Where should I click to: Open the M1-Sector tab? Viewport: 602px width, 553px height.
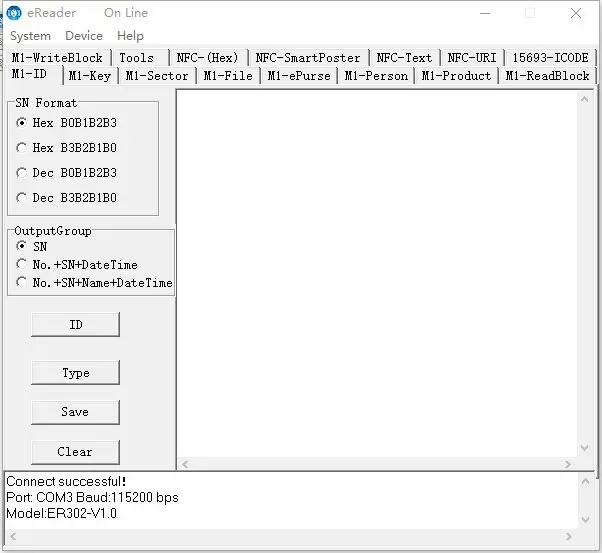tap(157, 76)
